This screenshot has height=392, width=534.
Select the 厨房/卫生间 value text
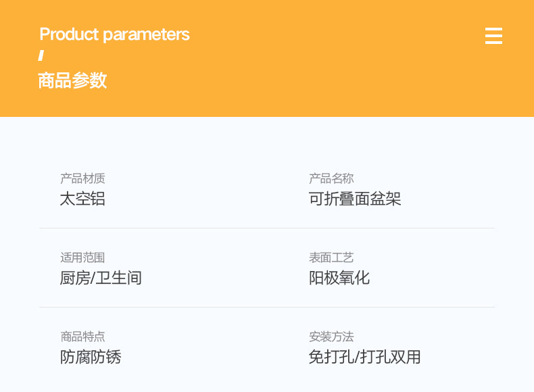101,278
